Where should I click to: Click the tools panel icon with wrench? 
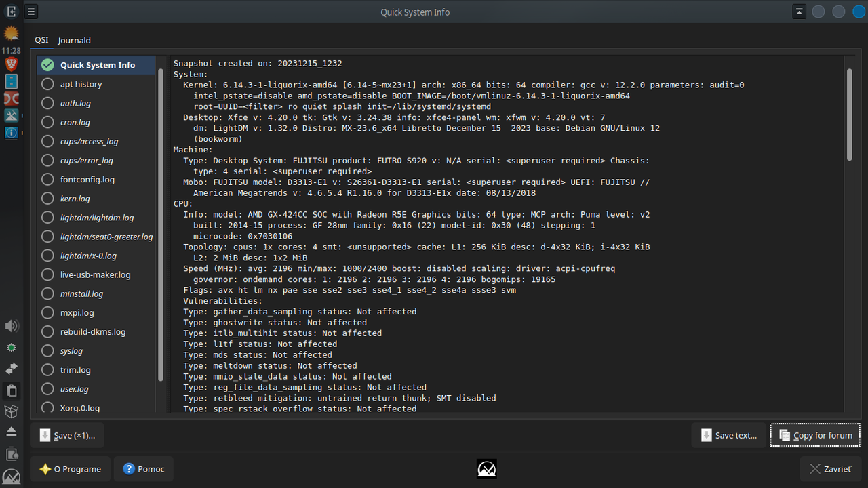11,115
